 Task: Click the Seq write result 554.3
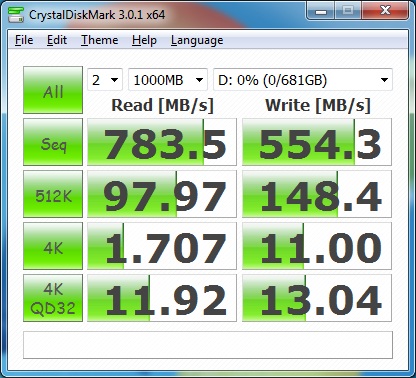317,142
